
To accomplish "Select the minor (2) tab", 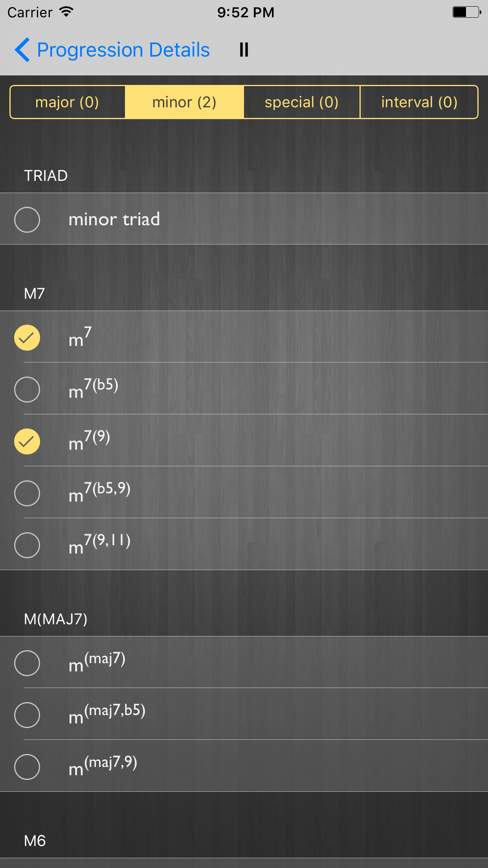I will tap(184, 102).
